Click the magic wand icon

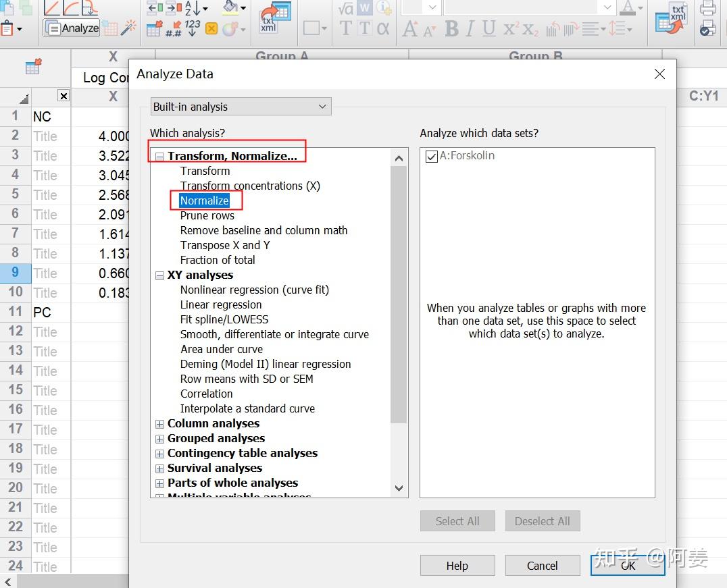tap(128, 28)
